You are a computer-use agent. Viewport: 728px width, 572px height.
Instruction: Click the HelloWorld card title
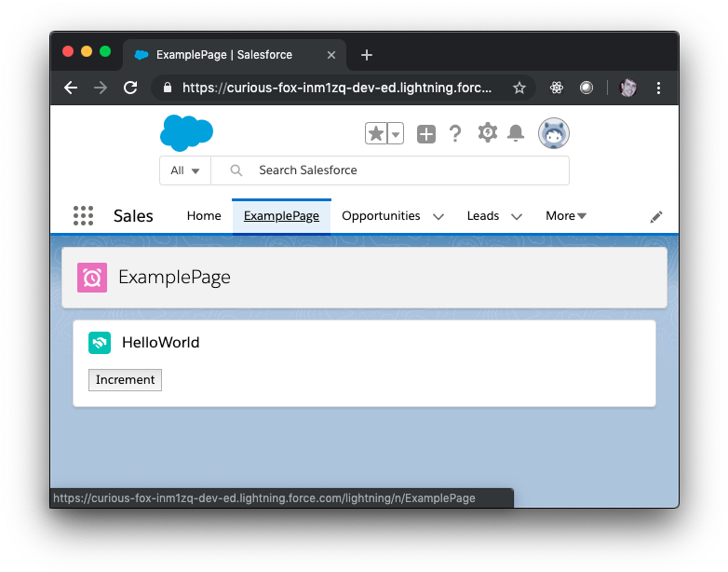click(161, 343)
